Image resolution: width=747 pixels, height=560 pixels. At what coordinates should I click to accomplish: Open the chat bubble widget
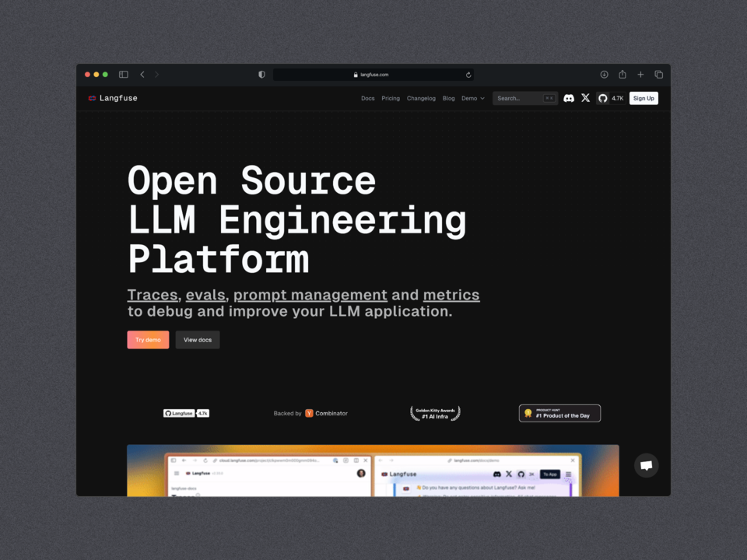click(x=646, y=465)
